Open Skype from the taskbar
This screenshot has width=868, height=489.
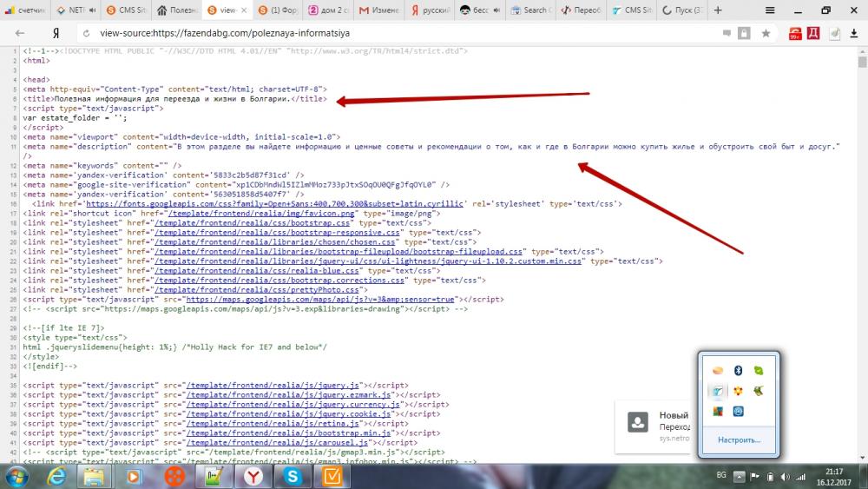293,476
